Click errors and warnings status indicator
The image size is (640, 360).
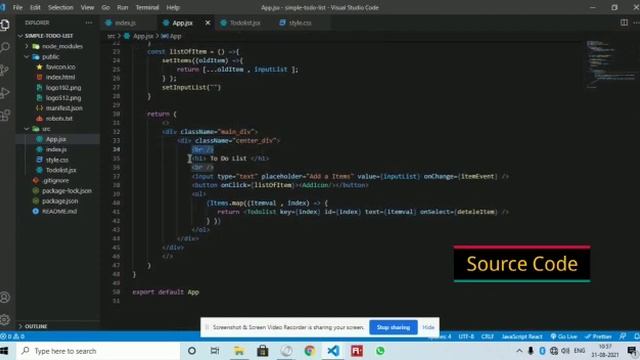click(13, 336)
